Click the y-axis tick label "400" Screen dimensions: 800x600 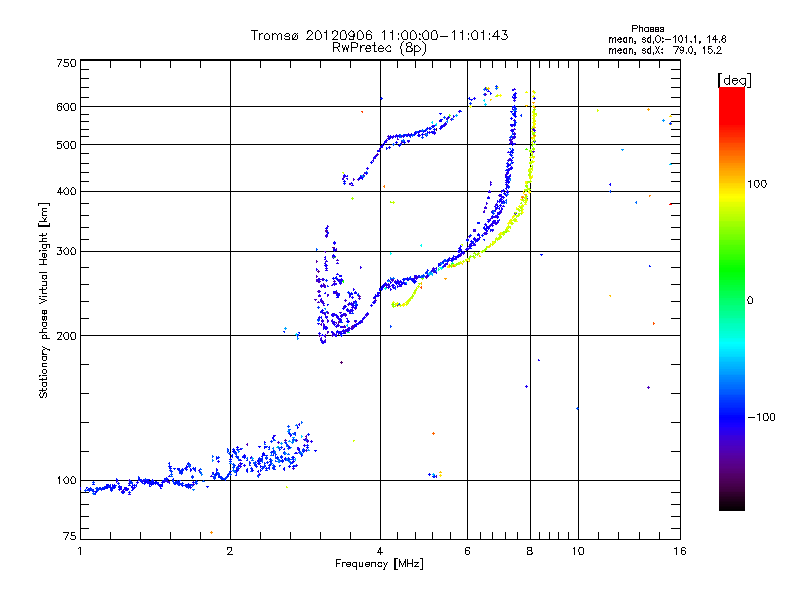(x=66, y=192)
